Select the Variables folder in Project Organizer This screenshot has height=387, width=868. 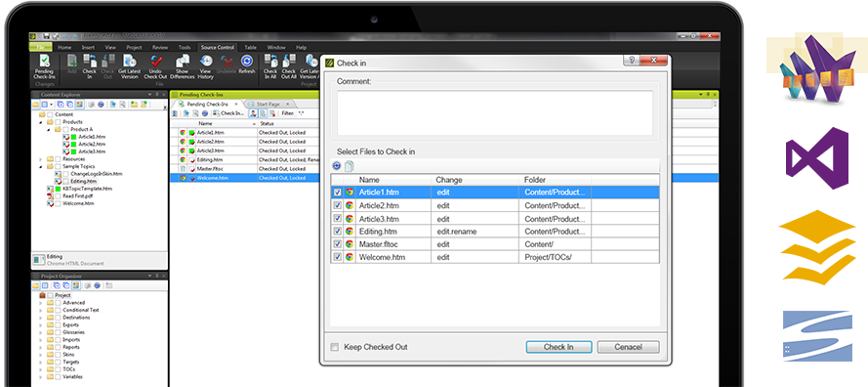pos(73,376)
